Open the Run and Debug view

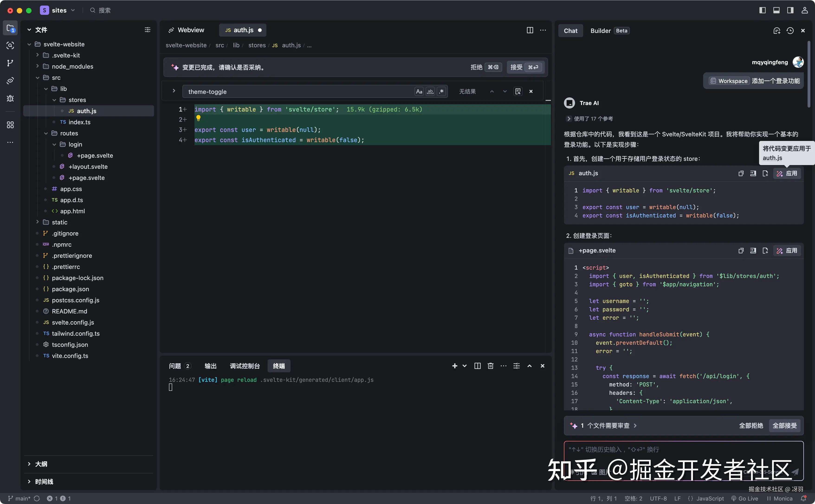point(10,98)
